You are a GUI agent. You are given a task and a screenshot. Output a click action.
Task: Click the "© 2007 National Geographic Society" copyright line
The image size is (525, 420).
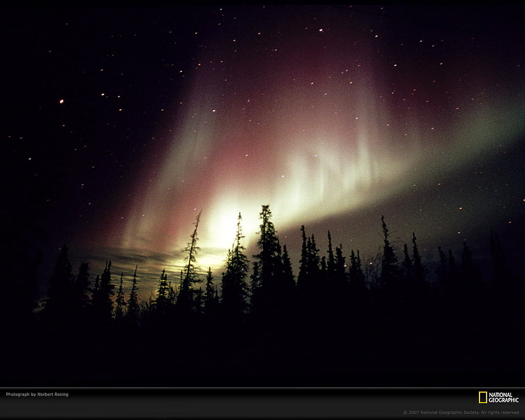pos(462,412)
